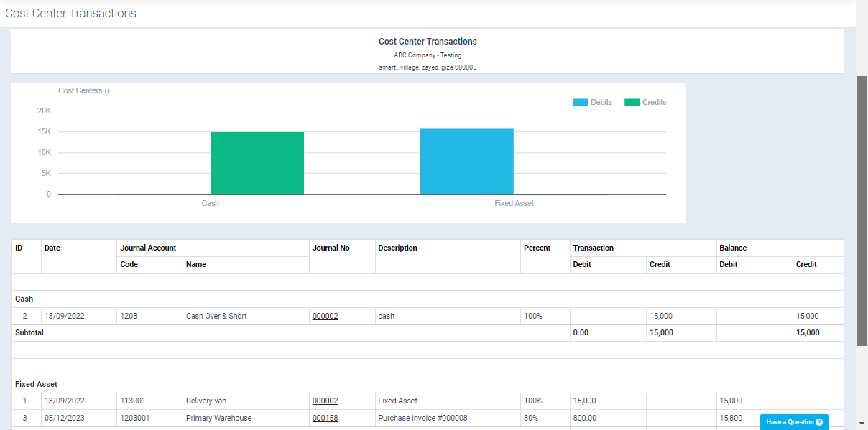Click the down arrow on the right scrollbar
The width and height of the screenshot is (868, 430).
tap(862, 425)
